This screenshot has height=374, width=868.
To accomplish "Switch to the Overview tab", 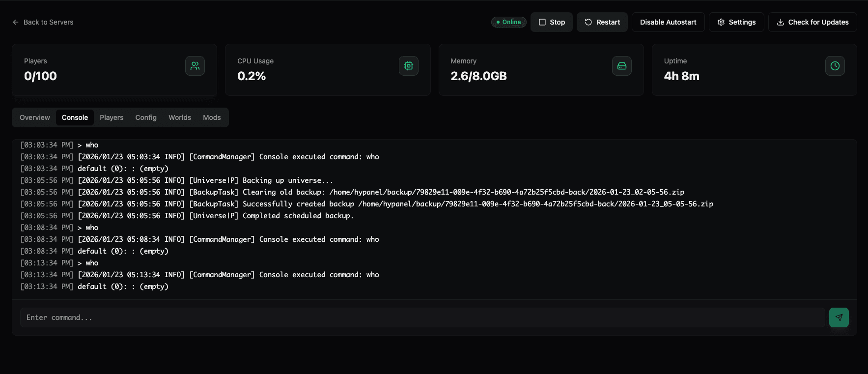I will pos(35,117).
